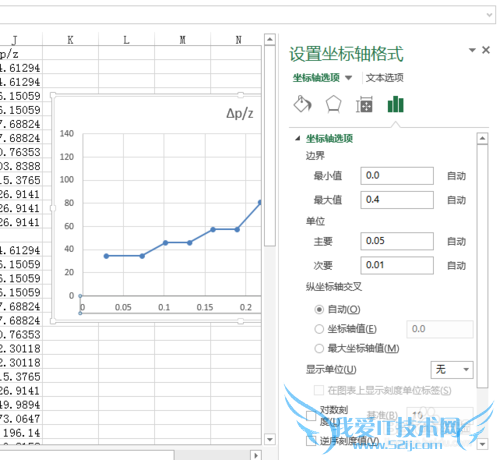
Task: Expand the formula bar dropdown arrow
Action: 489,15
